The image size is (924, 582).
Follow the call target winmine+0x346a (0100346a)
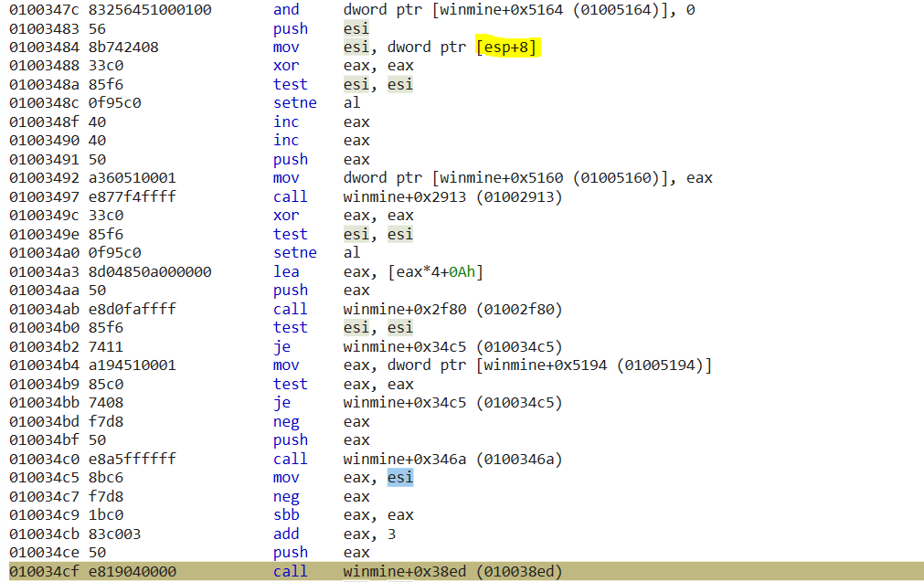(452, 459)
